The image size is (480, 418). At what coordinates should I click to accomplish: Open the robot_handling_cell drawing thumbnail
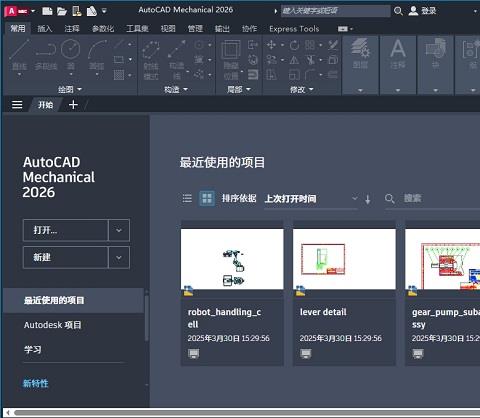pos(232,259)
